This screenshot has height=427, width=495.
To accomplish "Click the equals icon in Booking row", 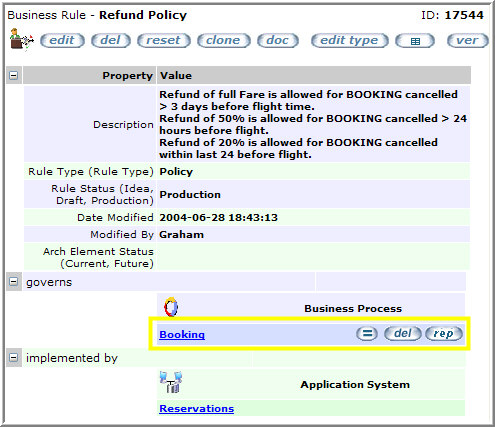I will click(x=367, y=333).
